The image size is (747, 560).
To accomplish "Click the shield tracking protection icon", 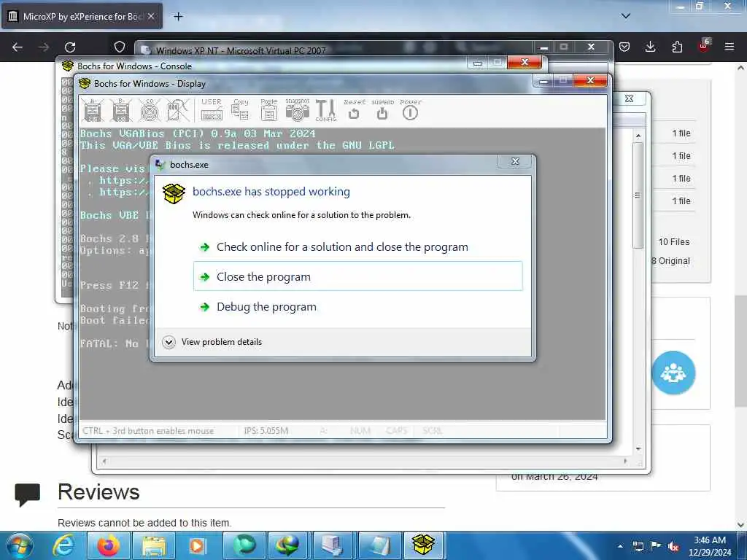I will (x=120, y=47).
